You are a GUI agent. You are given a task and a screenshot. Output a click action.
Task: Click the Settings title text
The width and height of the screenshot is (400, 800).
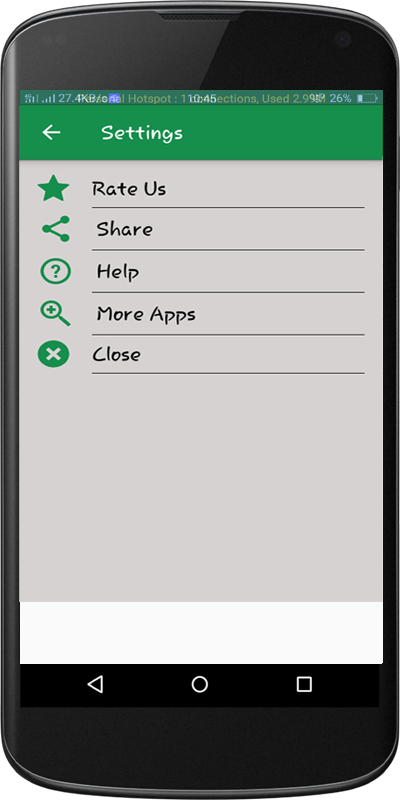(142, 133)
